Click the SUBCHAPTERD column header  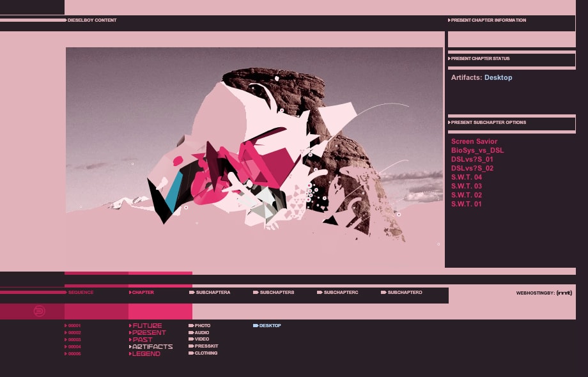coord(401,292)
